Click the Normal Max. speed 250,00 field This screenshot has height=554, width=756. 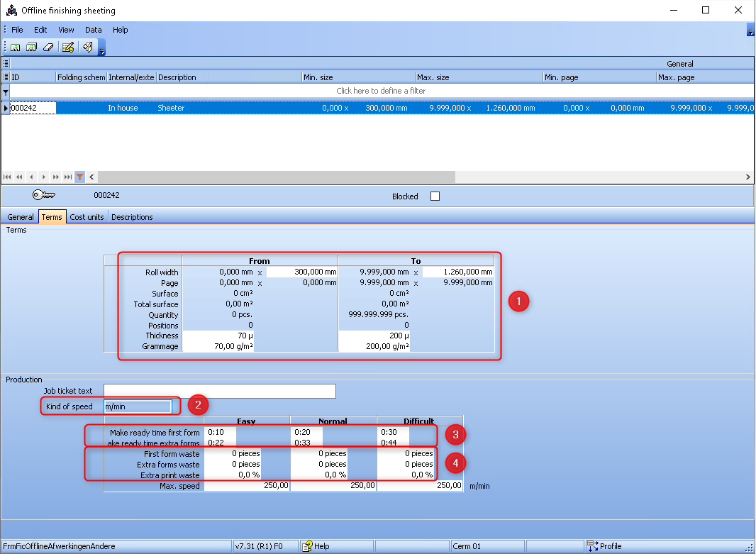[333, 485]
